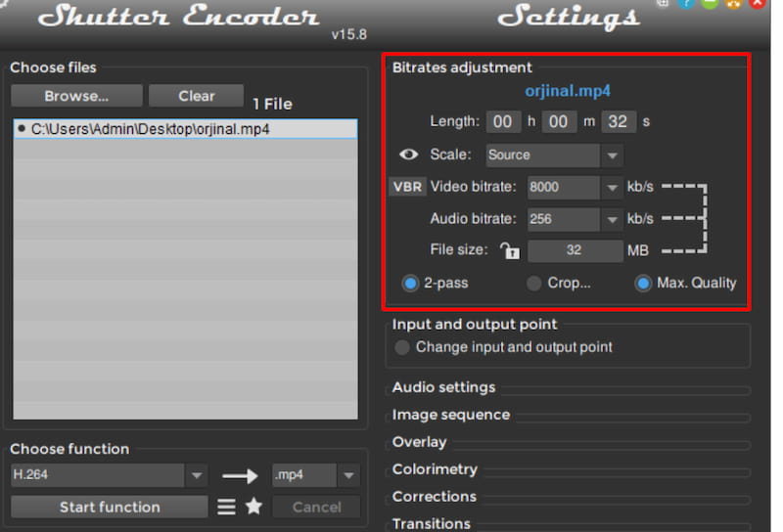
Task: Expand the Audio settings section
Action: (x=443, y=387)
